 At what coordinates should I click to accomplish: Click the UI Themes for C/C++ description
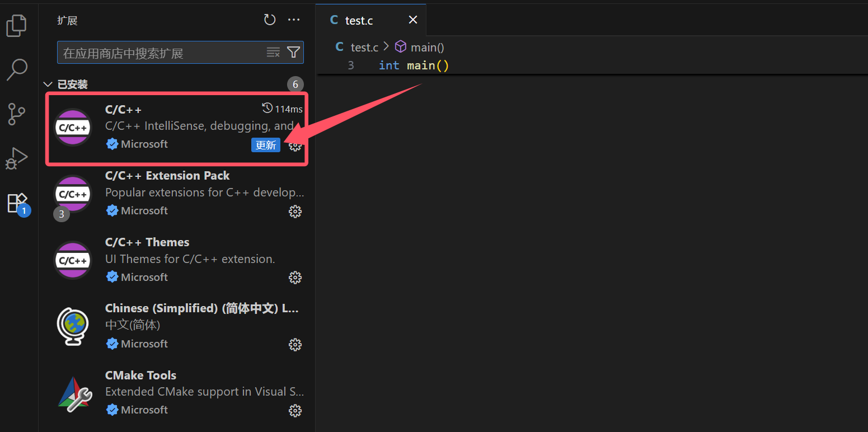190,259
